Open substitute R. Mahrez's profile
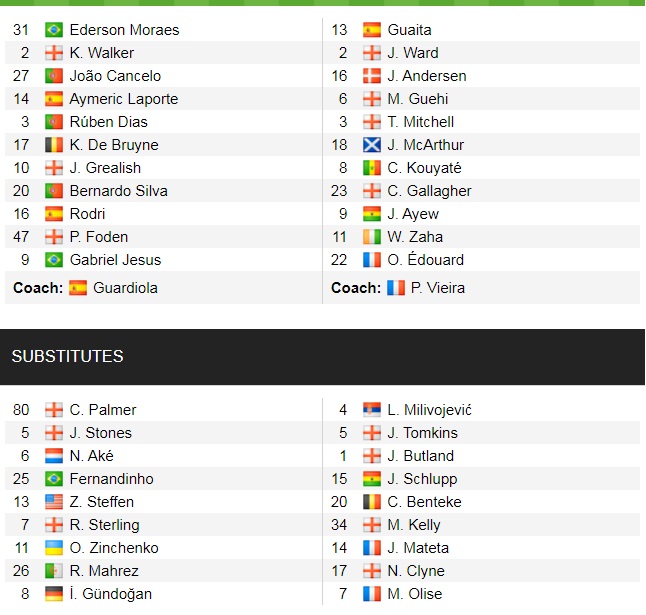Screen dimensions: 646x615 coord(104,571)
